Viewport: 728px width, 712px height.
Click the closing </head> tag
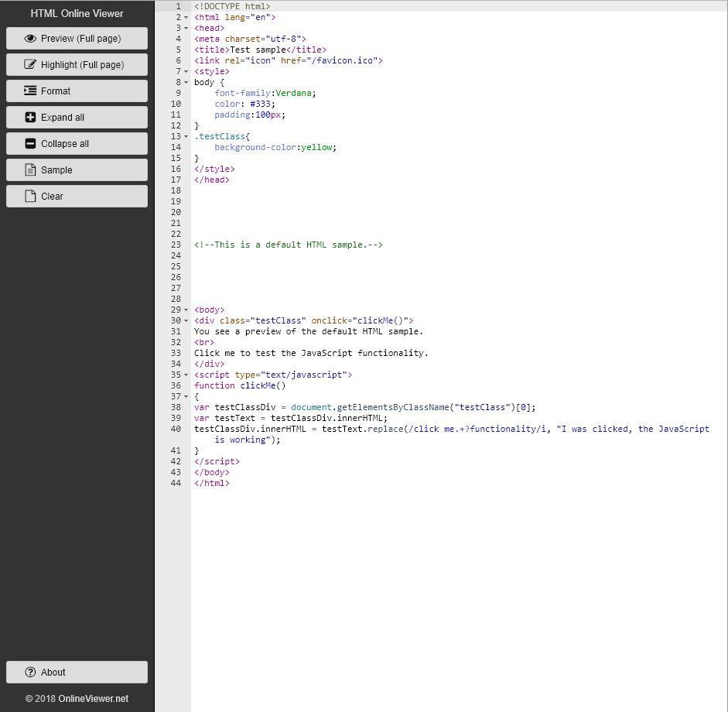point(212,180)
